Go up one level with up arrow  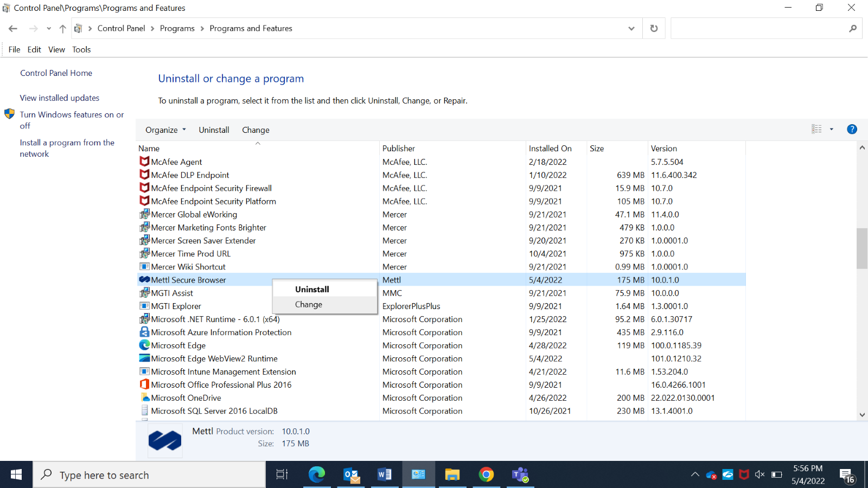point(62,28)
